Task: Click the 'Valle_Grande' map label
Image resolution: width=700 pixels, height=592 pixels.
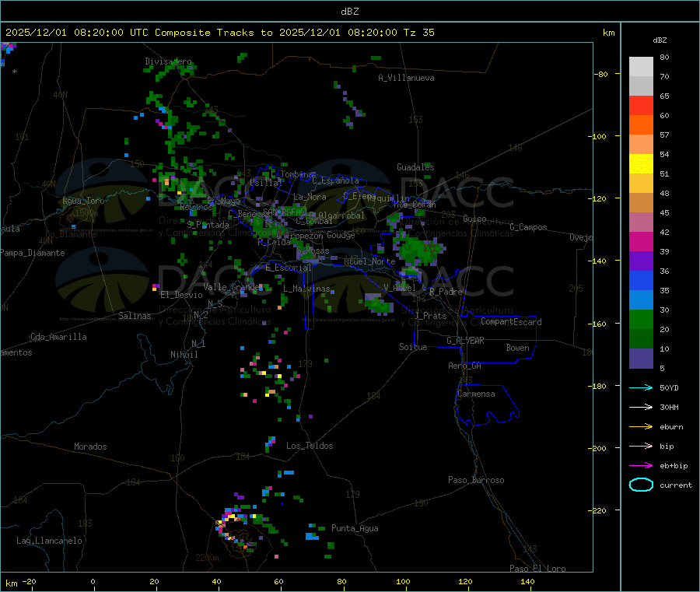Action: click(x=231, y=287)
